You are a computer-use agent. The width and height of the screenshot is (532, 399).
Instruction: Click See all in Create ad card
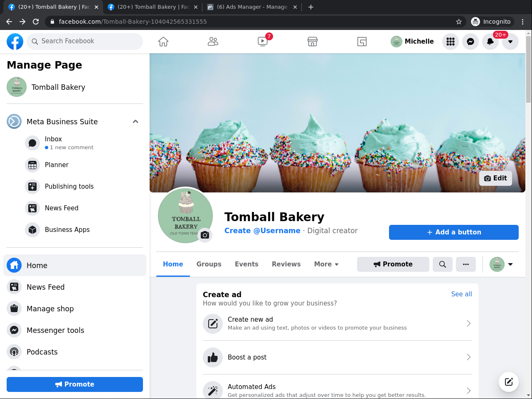(462, 294)
